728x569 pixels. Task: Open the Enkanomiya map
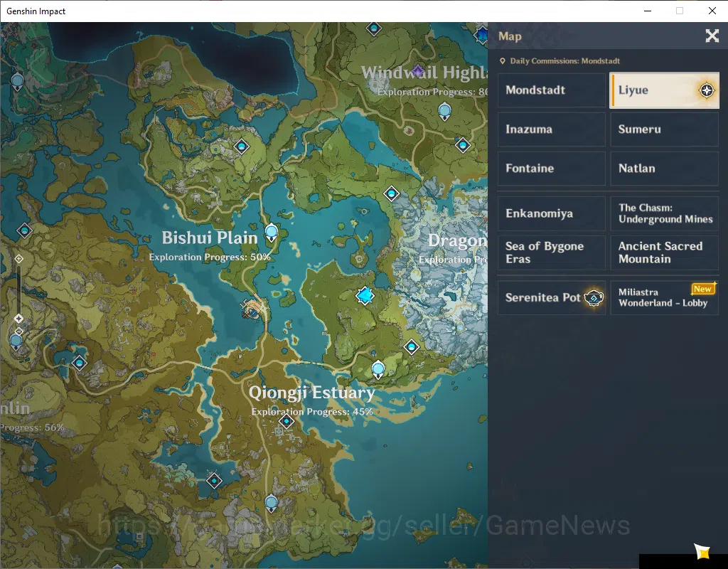(x=552, y=213)
